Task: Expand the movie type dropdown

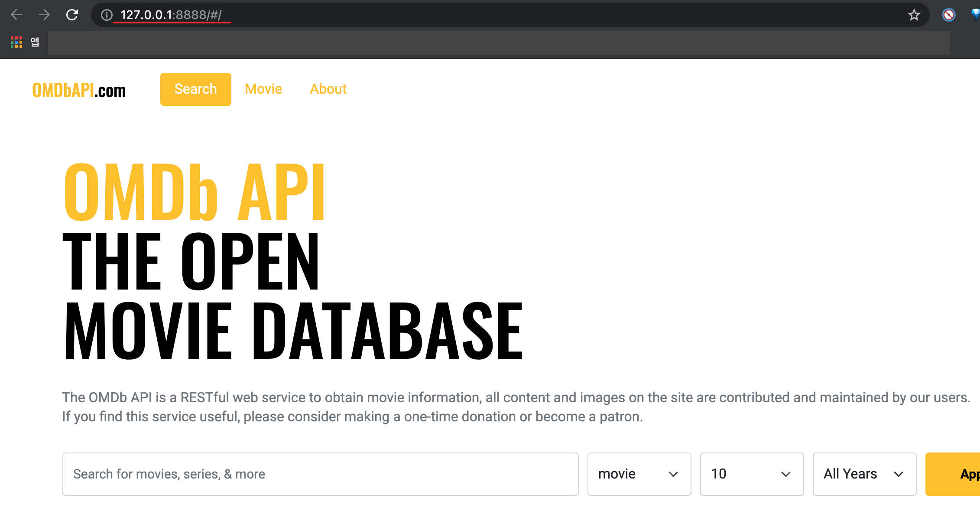Action: tap(639, 474)
